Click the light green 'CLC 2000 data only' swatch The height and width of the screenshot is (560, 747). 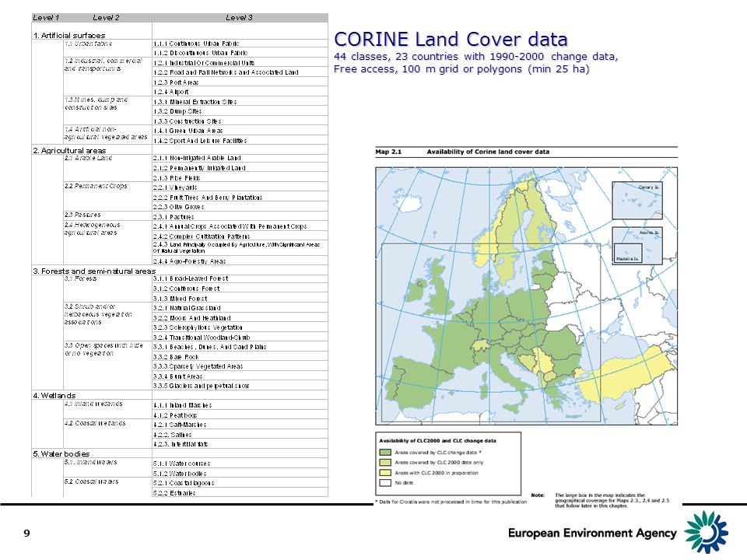click(385, 462)
